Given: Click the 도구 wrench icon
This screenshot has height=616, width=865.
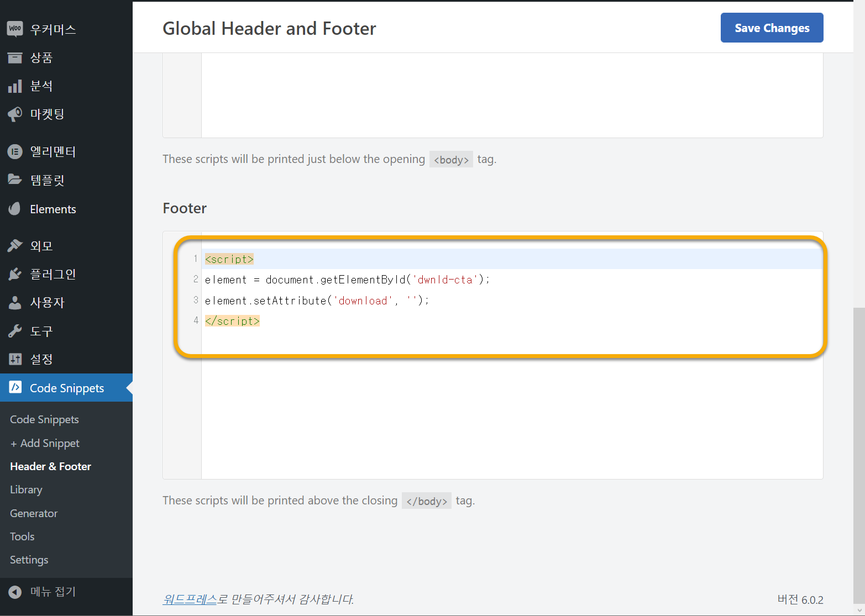Looking at the screenshot, I should click(x=15, y=331).
